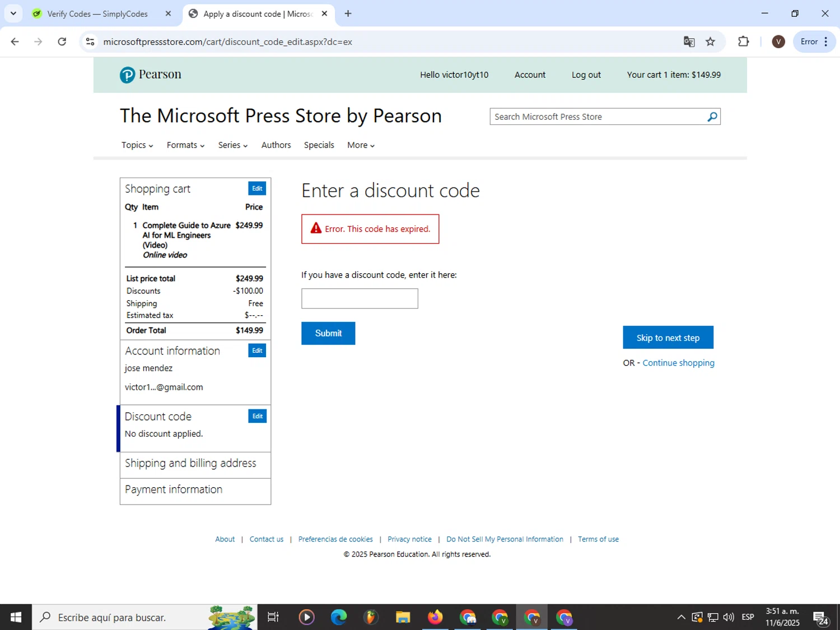Open Preferencias de cookies link
840x630 pixels.
click(335, 539)
